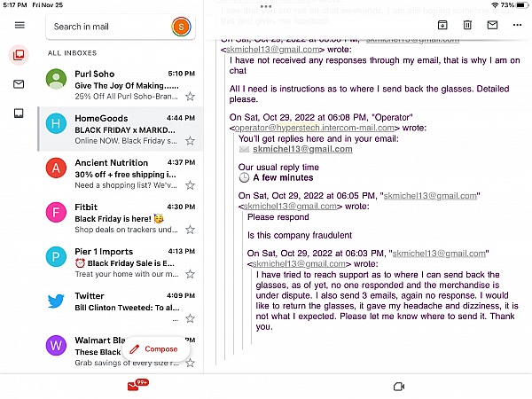Click the Ancient Nutrition A avatar
This screenshot has width=532, height=399.
pos(56,168)
